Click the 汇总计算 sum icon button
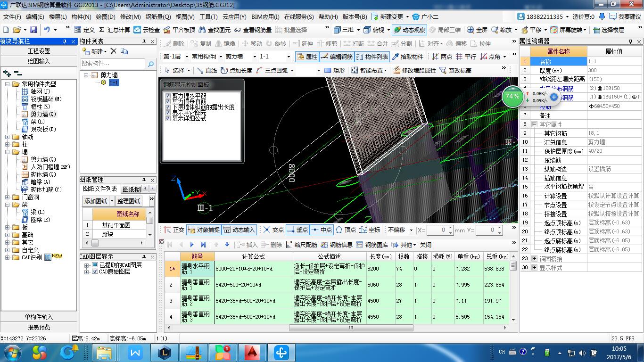The image size is (644, 362). (115, 30)
